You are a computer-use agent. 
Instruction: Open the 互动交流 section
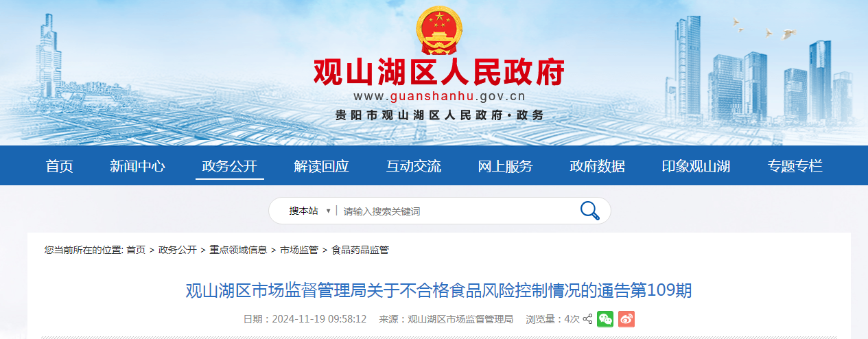(414, 166)
